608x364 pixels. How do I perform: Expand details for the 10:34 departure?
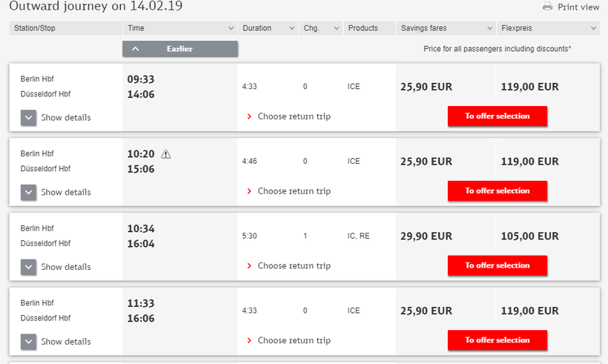[29, 267]
